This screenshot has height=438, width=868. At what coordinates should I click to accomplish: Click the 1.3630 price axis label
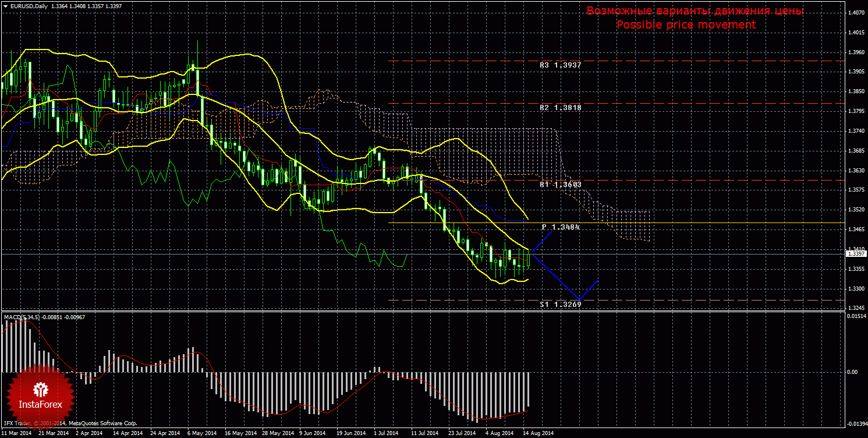click(x=856, y=171)
